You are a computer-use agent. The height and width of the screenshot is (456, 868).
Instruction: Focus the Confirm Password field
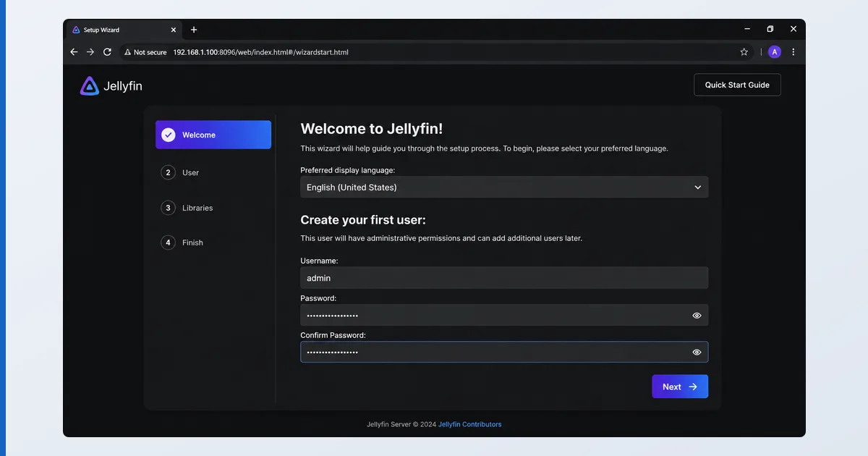pos(504,352)
